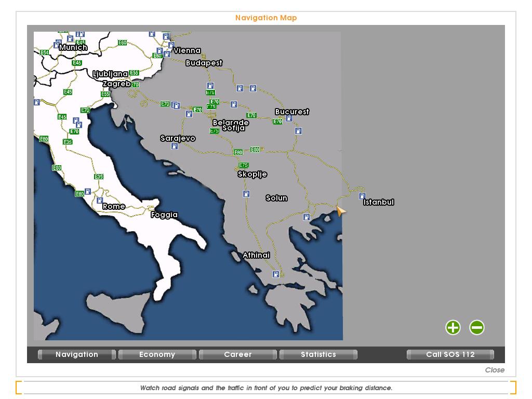Close the navigation map
This screenshot has height=399, width=532.
click(x=495, y=370)
